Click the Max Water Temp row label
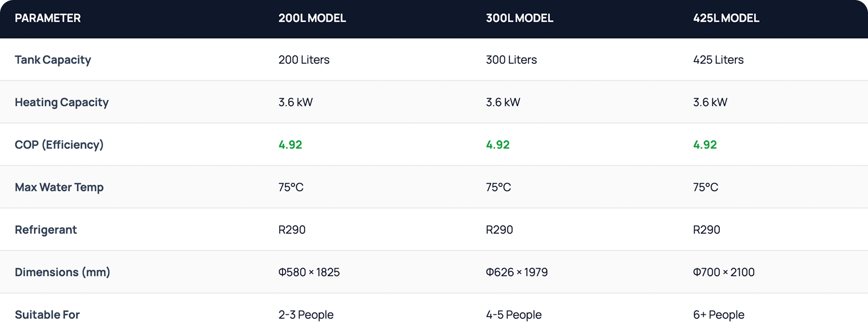Viewport: 868px width, 331px height. [x=59, y=187]
